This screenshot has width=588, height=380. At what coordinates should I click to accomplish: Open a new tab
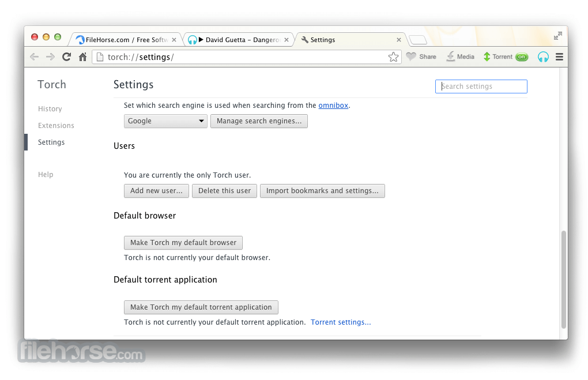418,40
